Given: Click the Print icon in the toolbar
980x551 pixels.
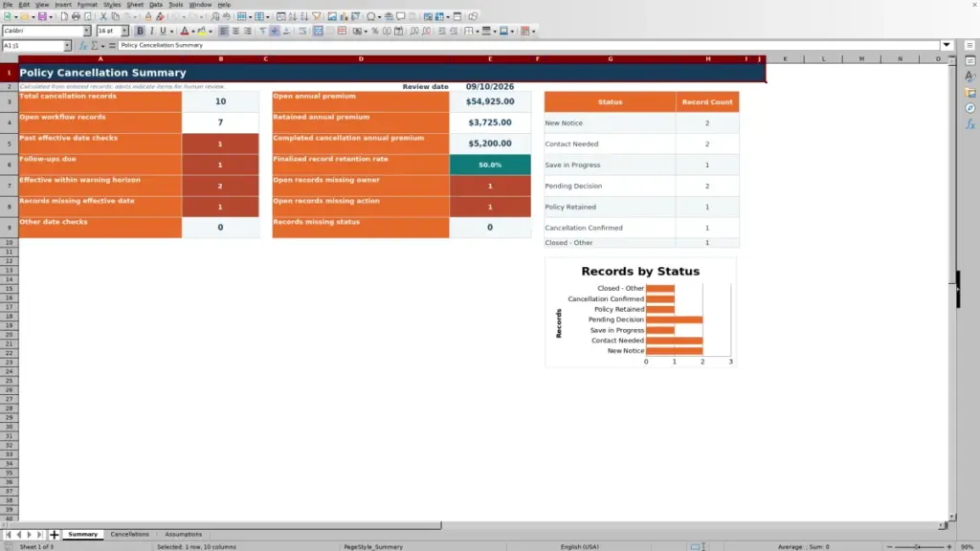Looking at the screenshot, I should click(x=76, y=16).
